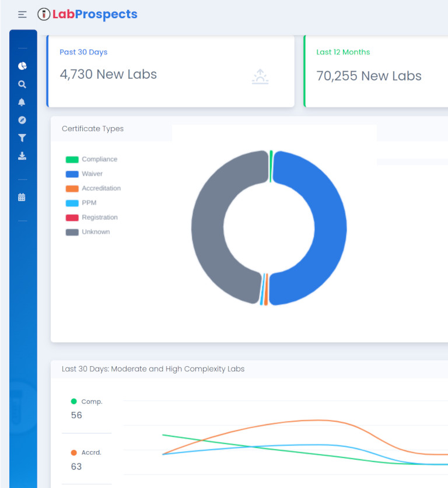Toggle the hamburger sidebar menu
Screen dimensions: 448x488
(22, 15)
